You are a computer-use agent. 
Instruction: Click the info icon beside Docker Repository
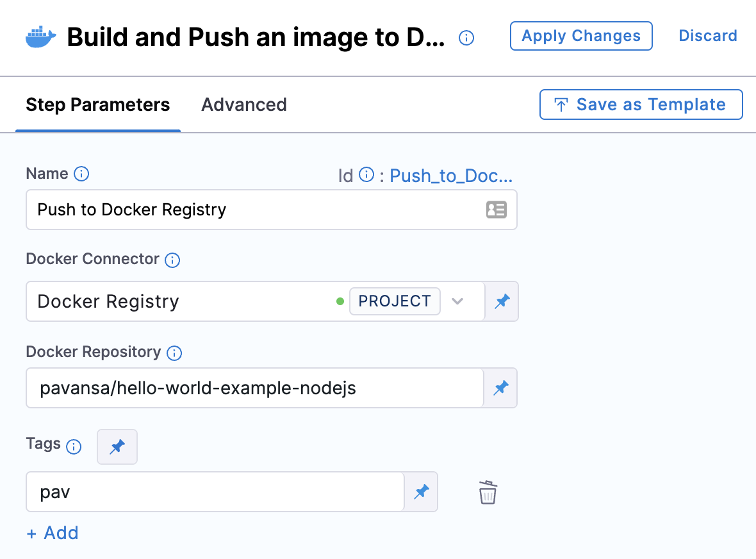pos(174,353)
